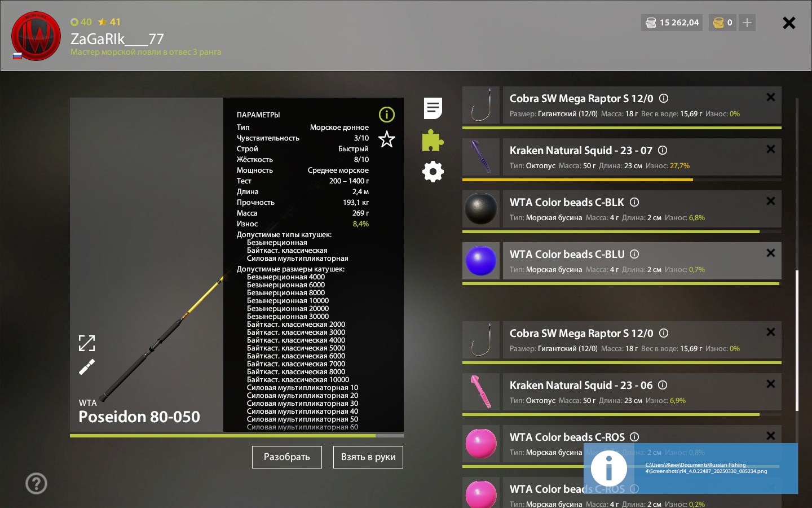Click the tackle list vertical scrollbar
This screenshot has height=508, width=812.
(x=797, y=340)
